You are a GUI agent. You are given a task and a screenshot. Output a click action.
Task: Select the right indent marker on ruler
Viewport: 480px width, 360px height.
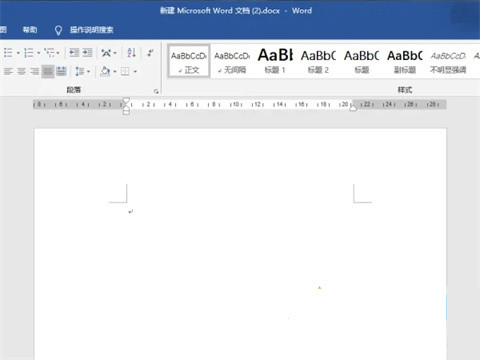tap(353, 108)
